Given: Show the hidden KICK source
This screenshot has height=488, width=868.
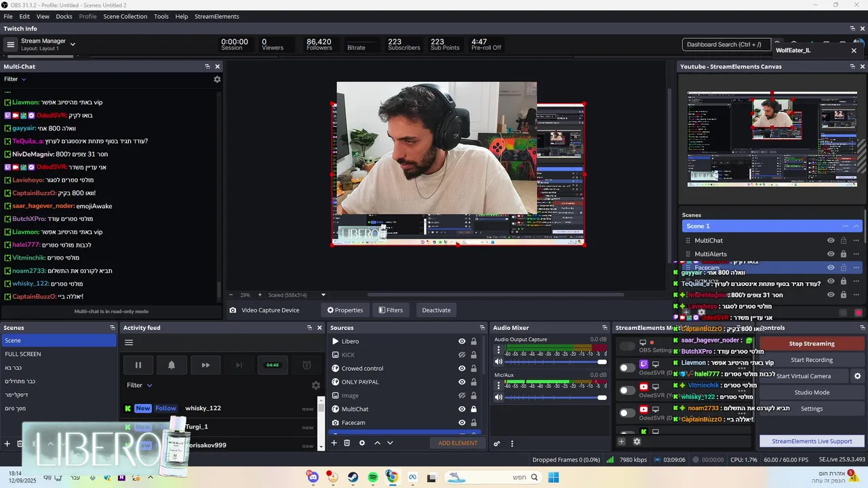Looking at the screenshot, I should [x=462, y=355].
